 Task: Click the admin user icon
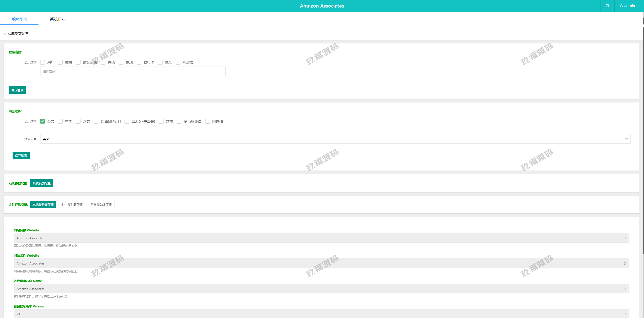tap(621, 6)
